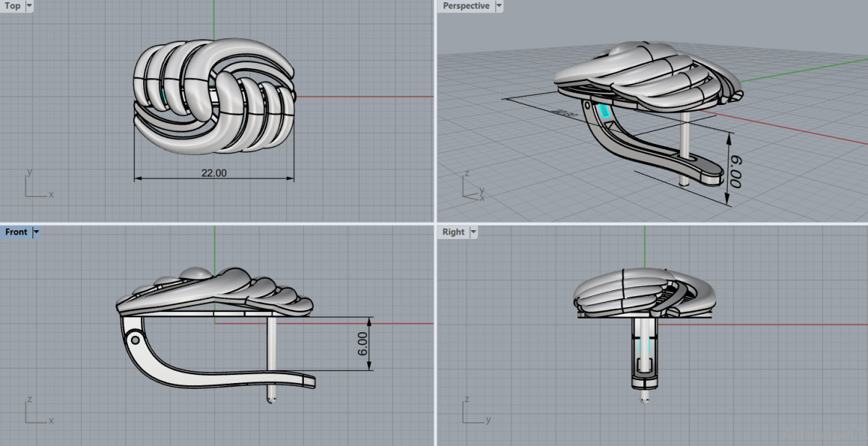
Task: Click the Top viewport title label
Action: coord(13,6)
